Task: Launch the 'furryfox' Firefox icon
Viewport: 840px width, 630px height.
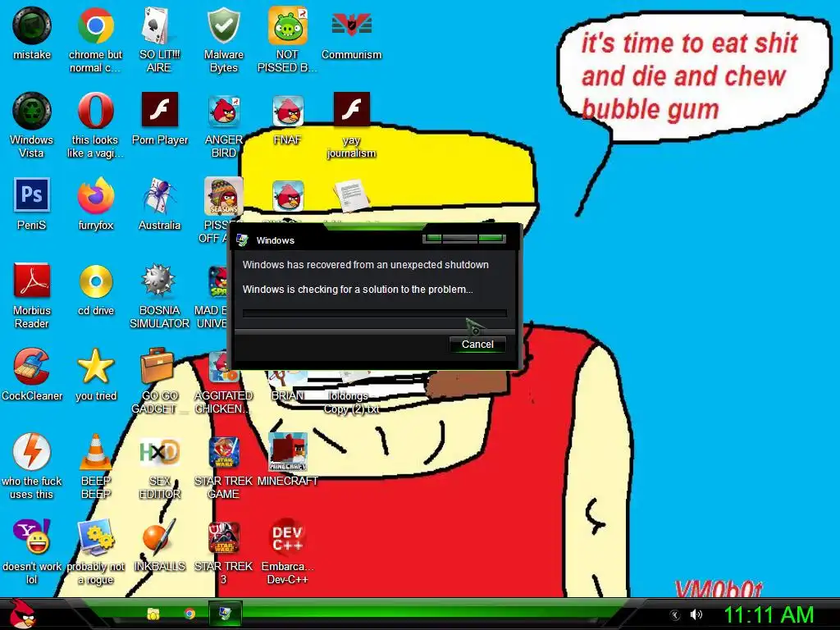Action: [x=95, y=196]
